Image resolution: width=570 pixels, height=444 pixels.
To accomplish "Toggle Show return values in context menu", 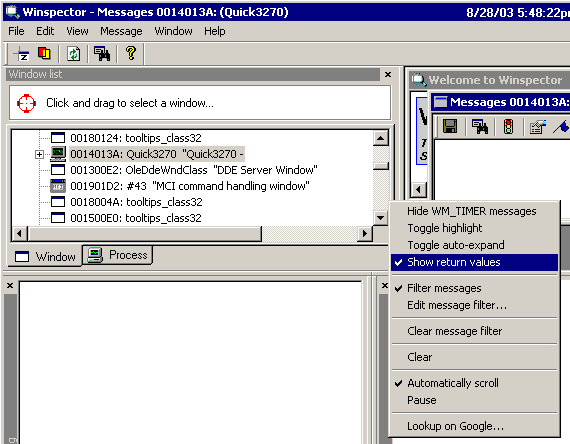I will tap(474, 262).
